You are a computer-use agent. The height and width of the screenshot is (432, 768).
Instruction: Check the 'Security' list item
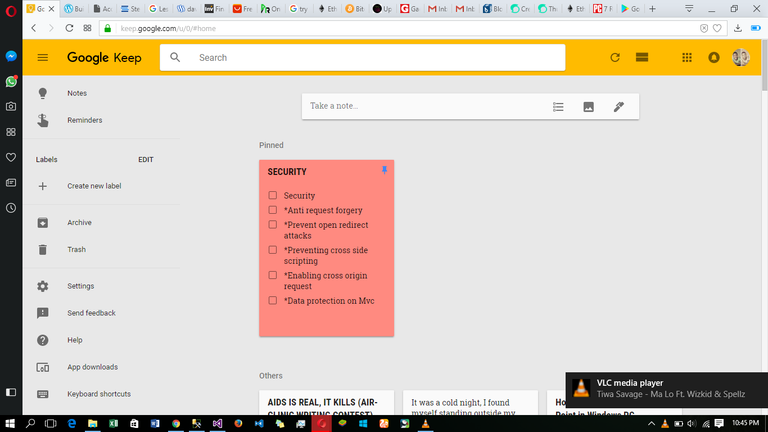coord(273,195)
